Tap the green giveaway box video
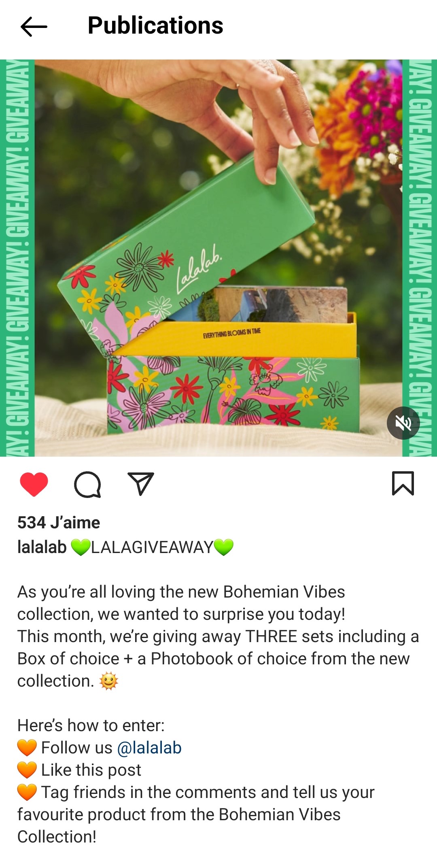Viewport: 437px width, 868px height. [x=218, y=258]
